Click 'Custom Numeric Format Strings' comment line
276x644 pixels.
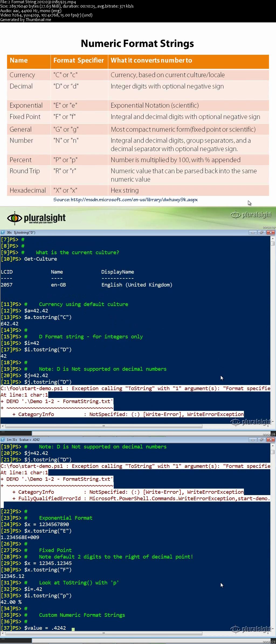click(x=82, y=615)
